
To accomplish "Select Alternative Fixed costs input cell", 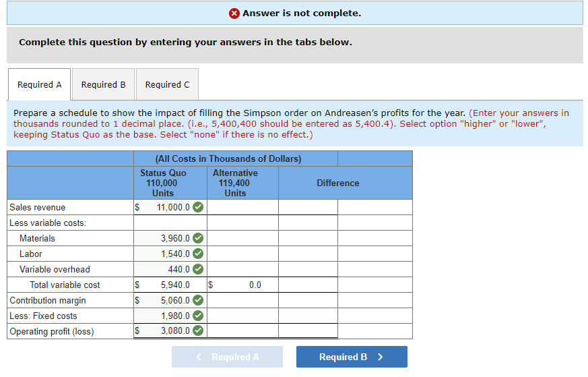I will pyautogui.click(x=242, y=316).
